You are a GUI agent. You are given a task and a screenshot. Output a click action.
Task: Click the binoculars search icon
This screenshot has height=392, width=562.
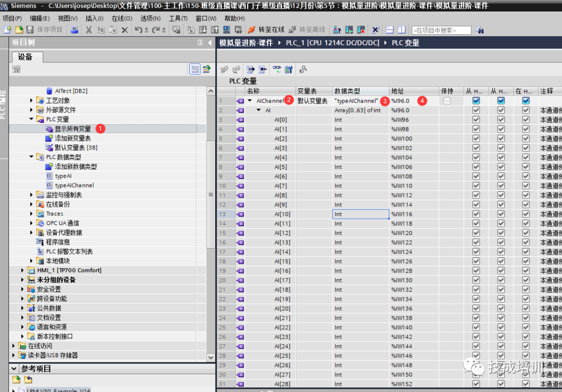click(x=480, y=30)
